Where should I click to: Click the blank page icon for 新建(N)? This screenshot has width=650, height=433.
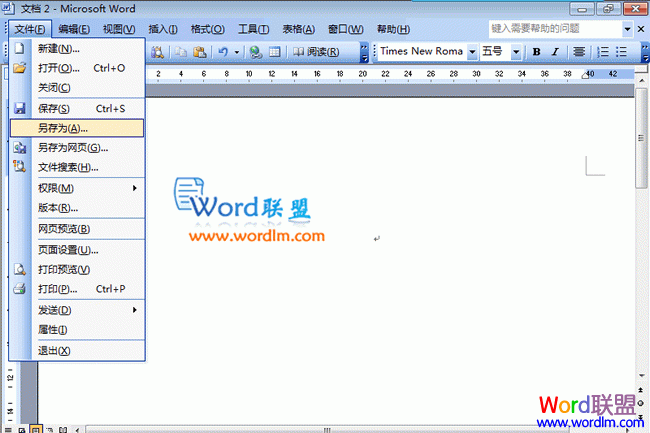[x=19, y=48]
